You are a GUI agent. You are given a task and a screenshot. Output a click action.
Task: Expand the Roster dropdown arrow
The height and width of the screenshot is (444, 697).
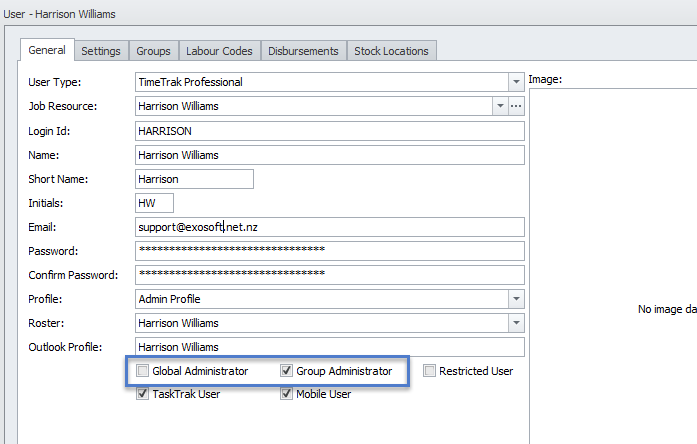click(x=516, y=323)
